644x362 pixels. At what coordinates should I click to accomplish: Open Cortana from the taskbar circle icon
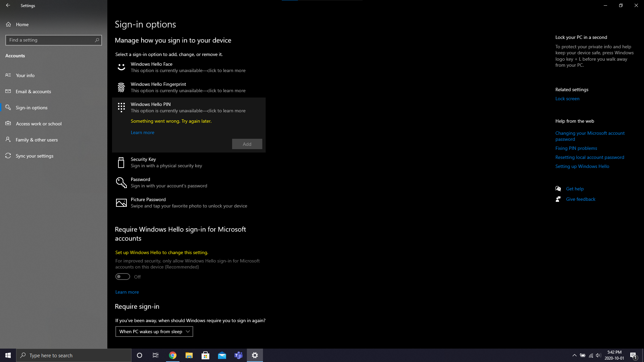pos(140,355)
